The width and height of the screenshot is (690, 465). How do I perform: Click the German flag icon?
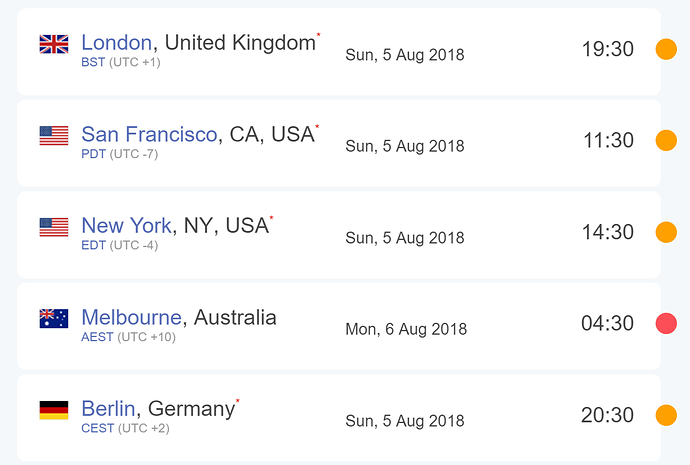(x=53, y=410)
